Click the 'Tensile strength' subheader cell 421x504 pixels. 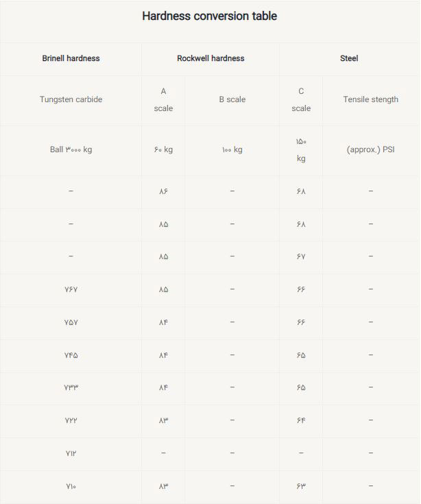click(370, 99)
